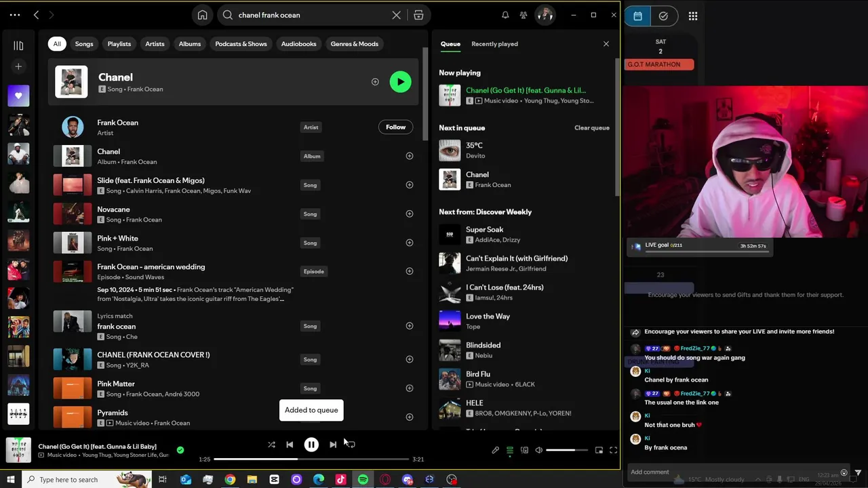Open the Spotify profile avatar
The image size is (868, 488).
(x=545, y=15)
